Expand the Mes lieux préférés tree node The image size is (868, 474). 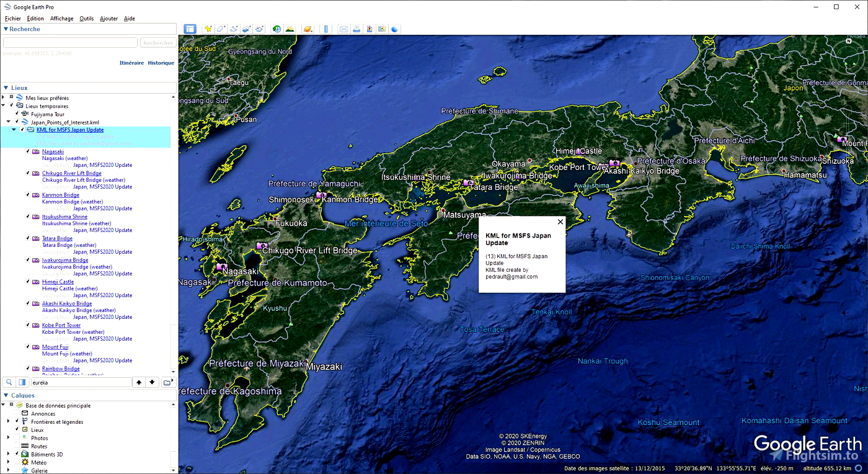[4, 97]
